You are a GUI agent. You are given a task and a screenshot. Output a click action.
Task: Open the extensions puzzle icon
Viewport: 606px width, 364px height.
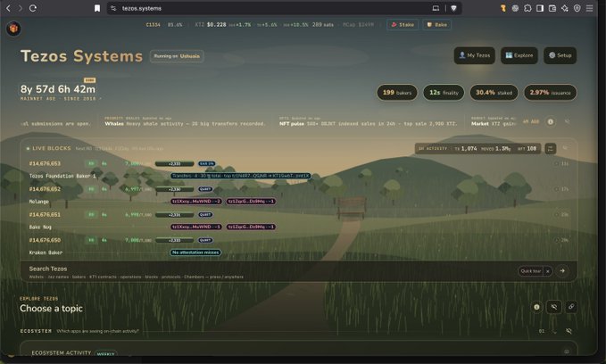point(527,8)
